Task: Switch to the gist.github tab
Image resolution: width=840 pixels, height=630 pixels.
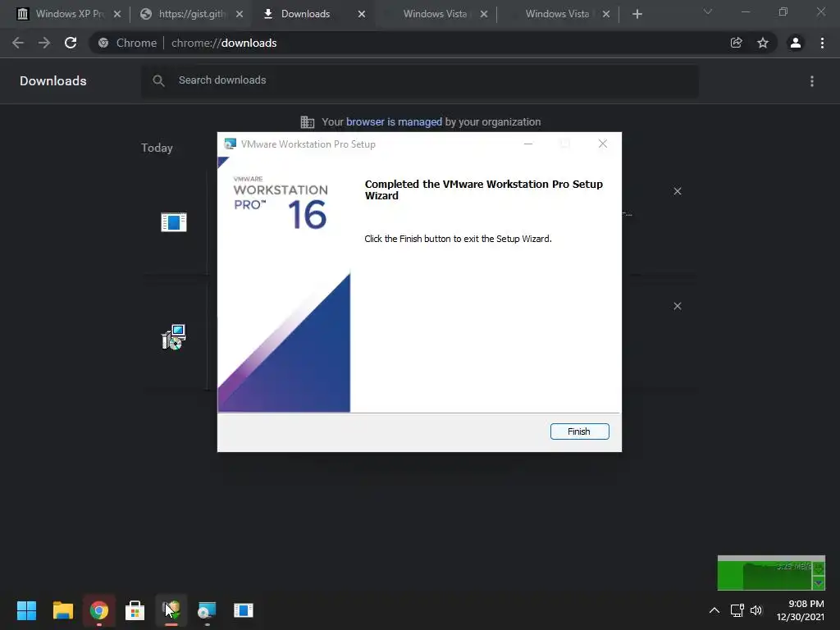Action: tap(190, 14)
